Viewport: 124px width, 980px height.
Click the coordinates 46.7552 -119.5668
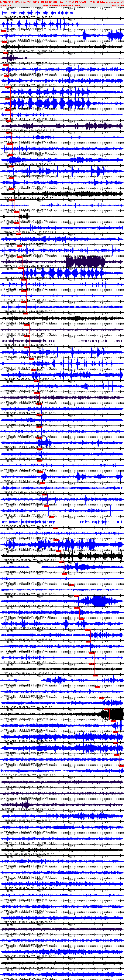pyautogui.click(x=73, y=2)
